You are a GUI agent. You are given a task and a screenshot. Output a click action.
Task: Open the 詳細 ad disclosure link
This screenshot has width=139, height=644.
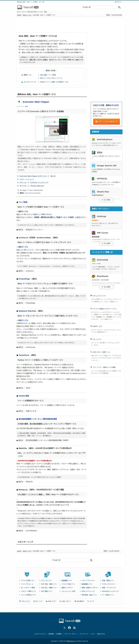[x=45, y=12]
